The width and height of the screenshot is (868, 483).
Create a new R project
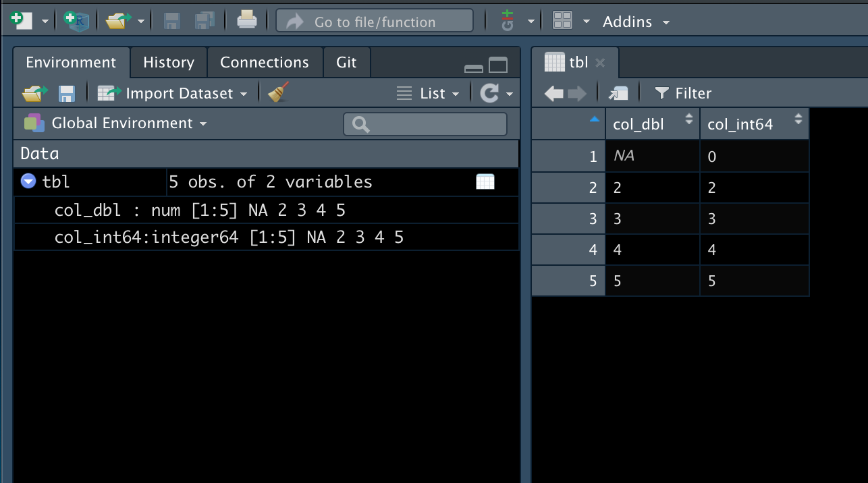tap(76, 20)
